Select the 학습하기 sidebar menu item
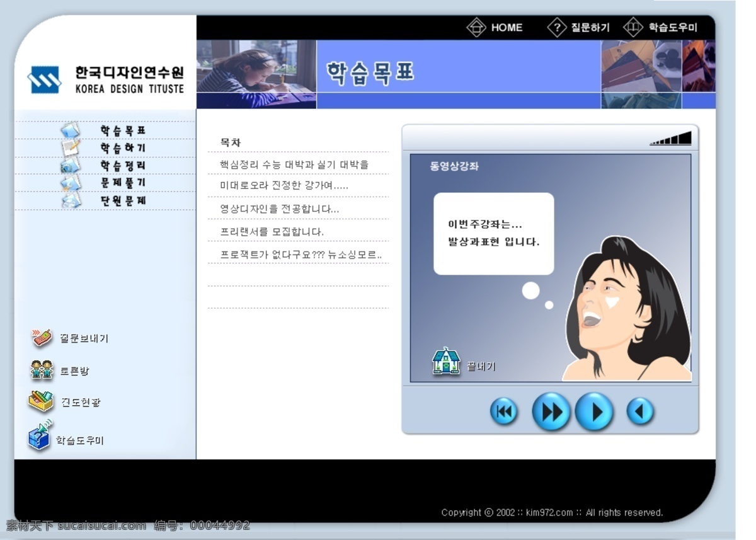756x540 pixels. click(123, 148)
